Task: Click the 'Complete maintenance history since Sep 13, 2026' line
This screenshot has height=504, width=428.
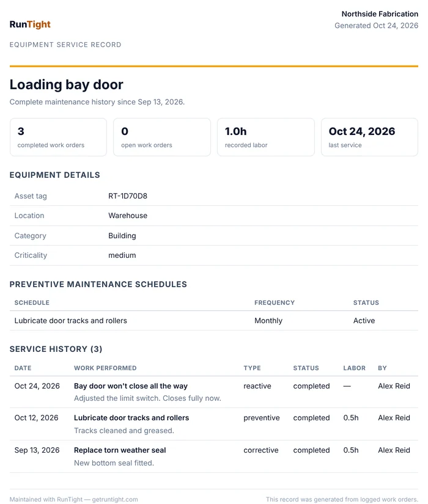Action: tap(97, 102)
